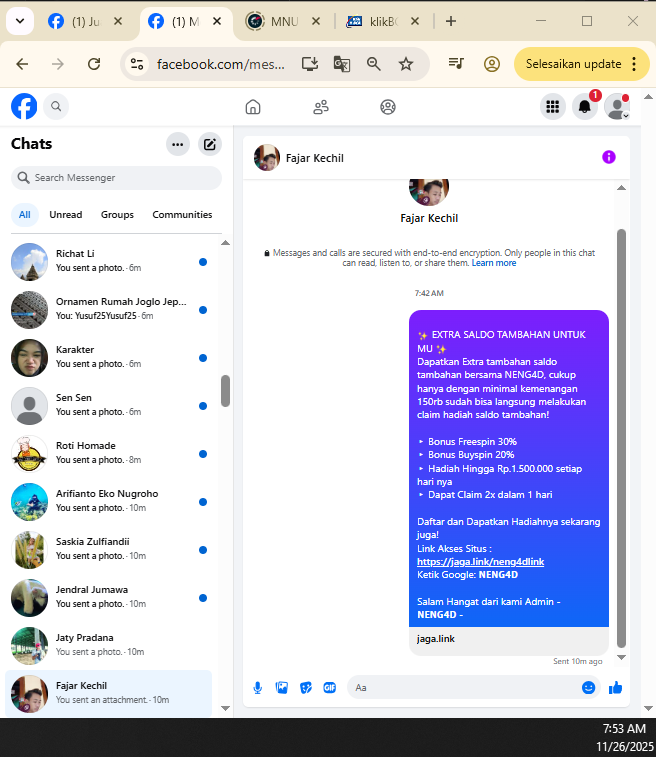Open chat Ornamen Rumah Joglo Jep...
Image resolution: width=656 pixels, height=757 pixels.
point(111,309)
